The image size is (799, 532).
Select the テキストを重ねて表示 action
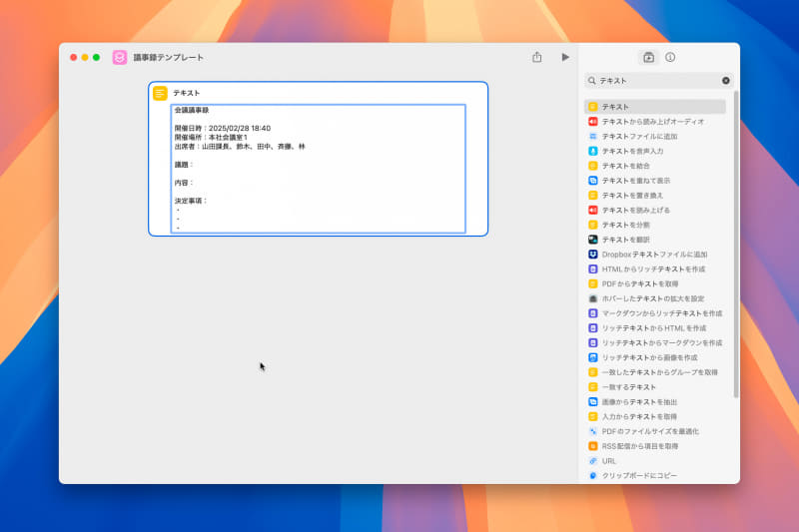pyautogui.click(x=655, y=181)
